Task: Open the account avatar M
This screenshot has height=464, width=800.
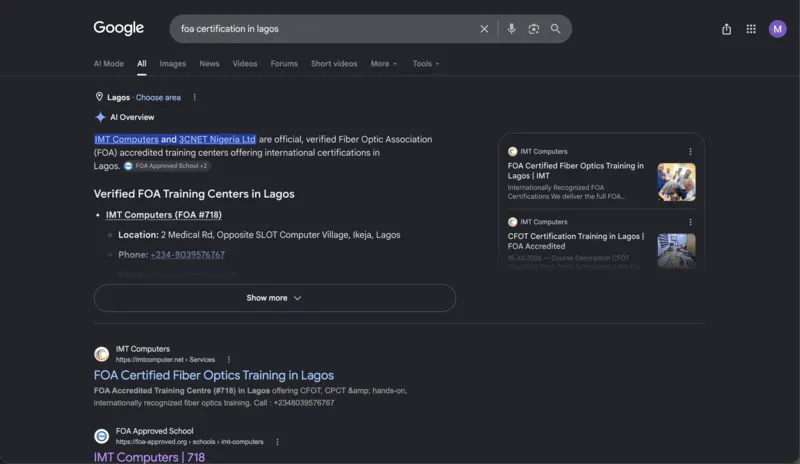Action: click(778, 29)
